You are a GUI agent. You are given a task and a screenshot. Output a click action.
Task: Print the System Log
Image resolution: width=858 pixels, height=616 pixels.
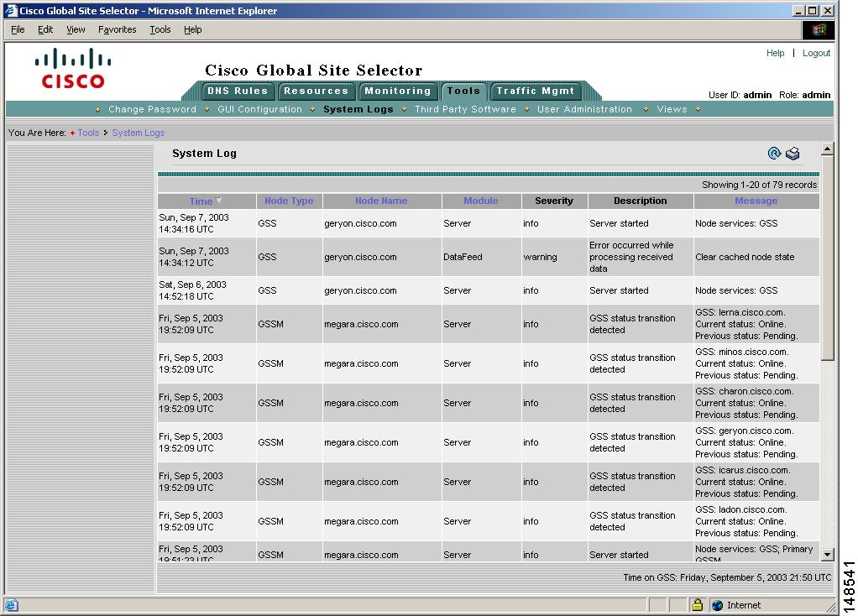pos(793,154)
